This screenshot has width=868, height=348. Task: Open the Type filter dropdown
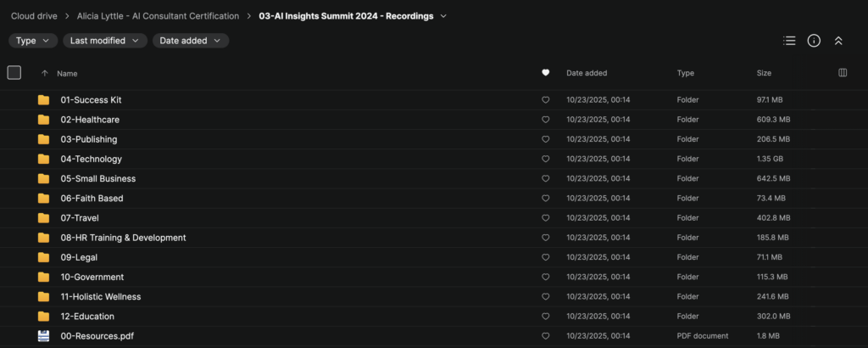33,41
